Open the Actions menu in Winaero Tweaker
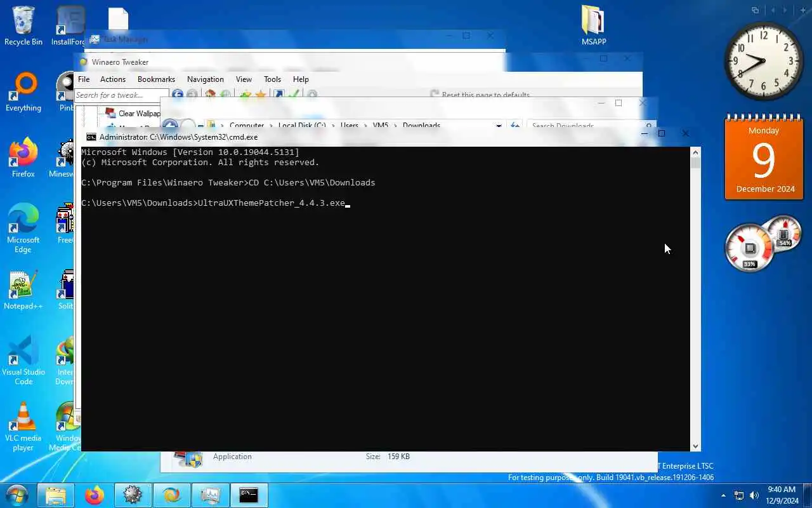The image size is (812, 508). pos(113,79)
